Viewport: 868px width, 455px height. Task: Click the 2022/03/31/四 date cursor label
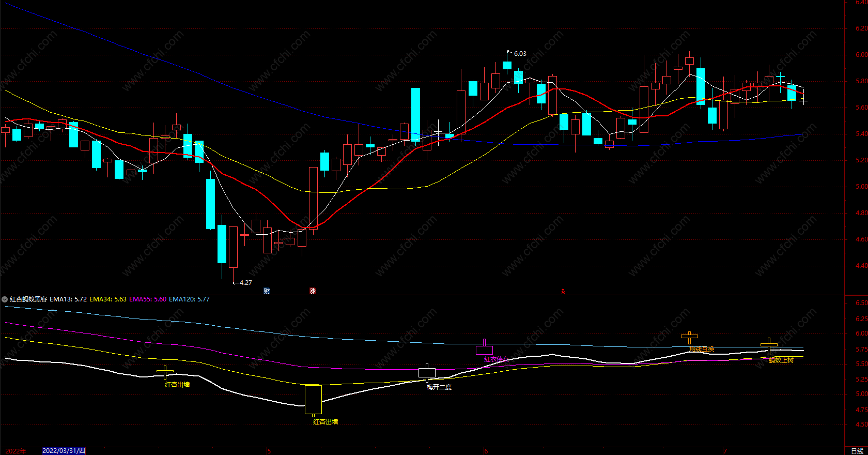point(64,451)
